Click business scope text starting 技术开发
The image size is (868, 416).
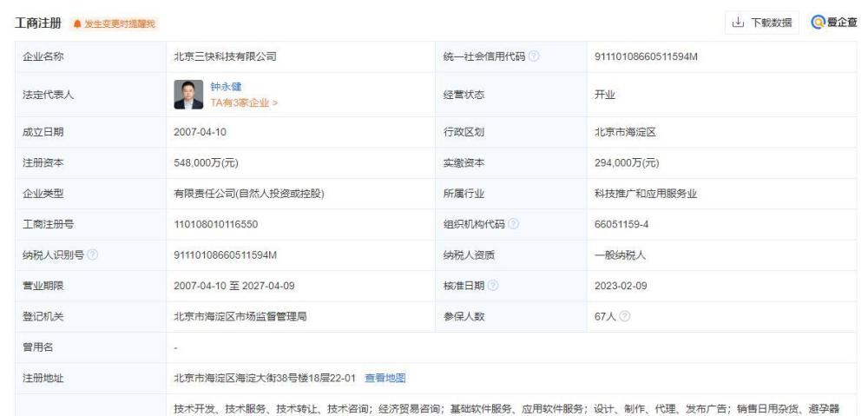pyautogui.click(x=507, y=409)
